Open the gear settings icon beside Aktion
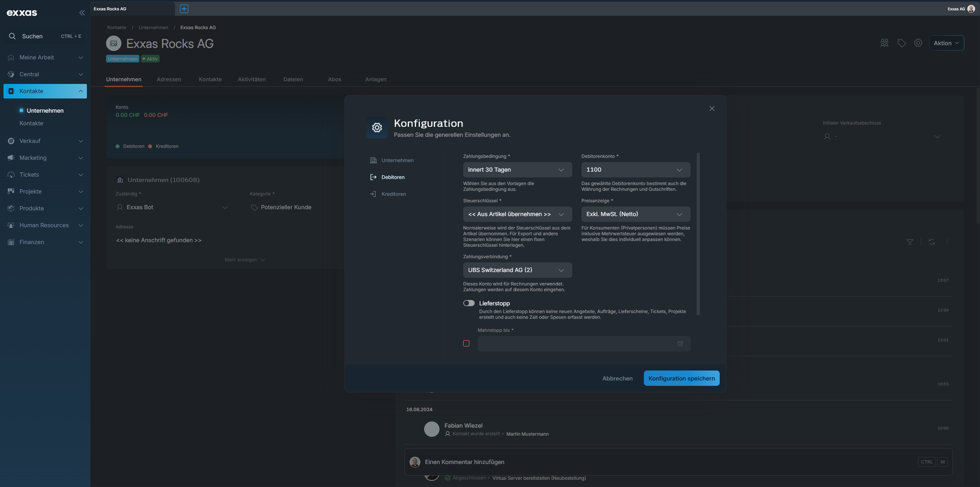The image size is (980, 487). pos(918,43)
